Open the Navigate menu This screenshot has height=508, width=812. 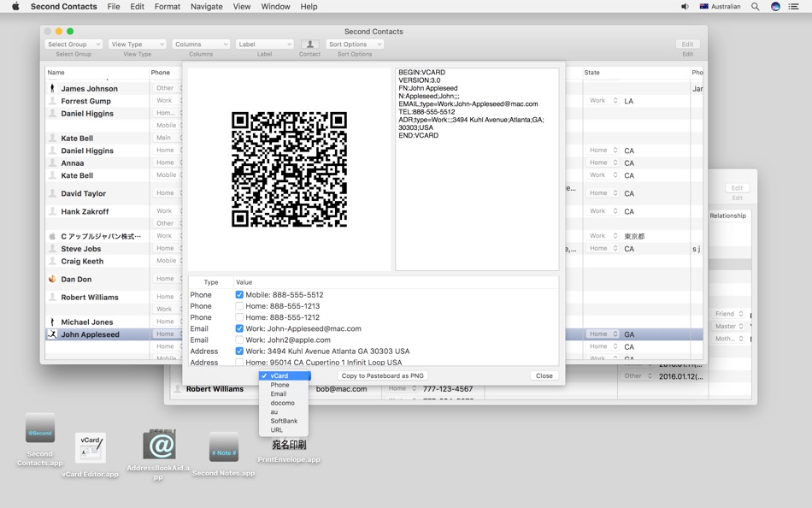206,7
